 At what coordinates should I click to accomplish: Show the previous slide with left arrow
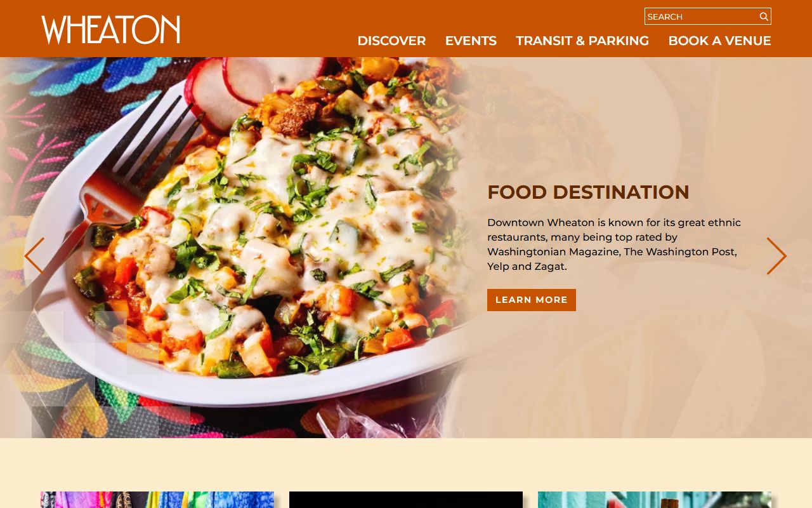34,256
